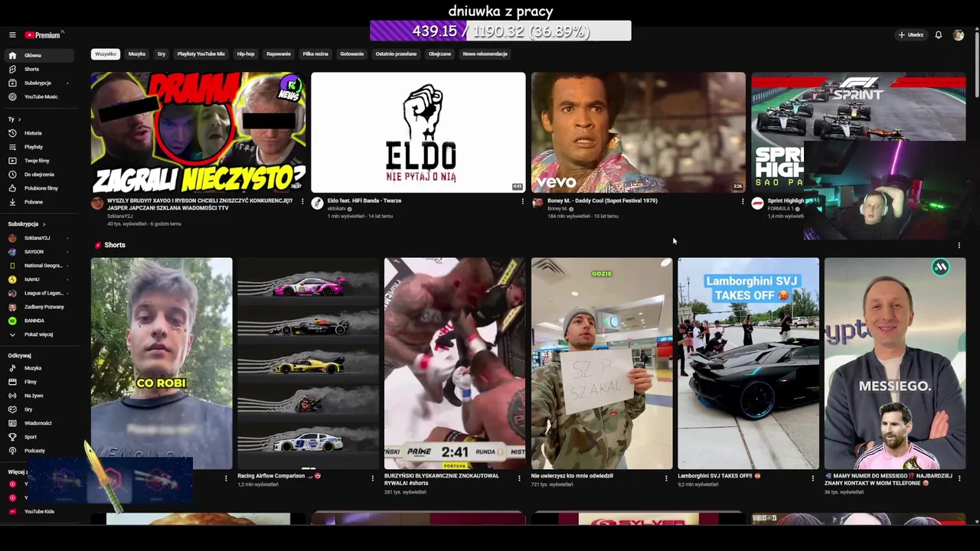Open options for Burzyński knockout short
The image size is (980, 551).
520,478
